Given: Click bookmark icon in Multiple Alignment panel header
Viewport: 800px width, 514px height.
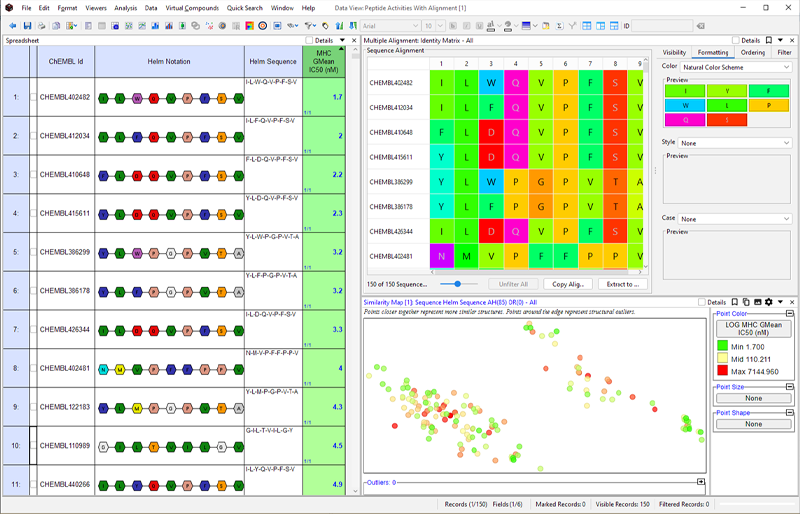Looking at the screenshot, I should tap(768, 40).
